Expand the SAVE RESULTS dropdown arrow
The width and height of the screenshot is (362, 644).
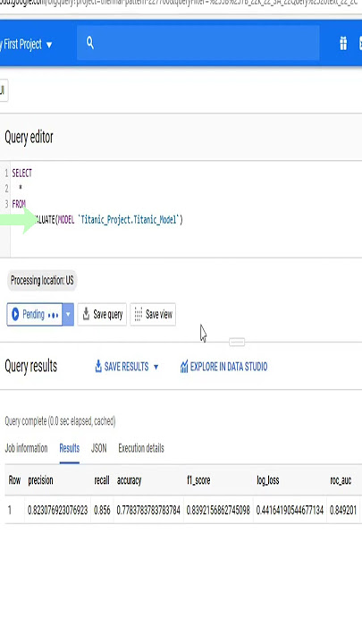pos(156,367)
